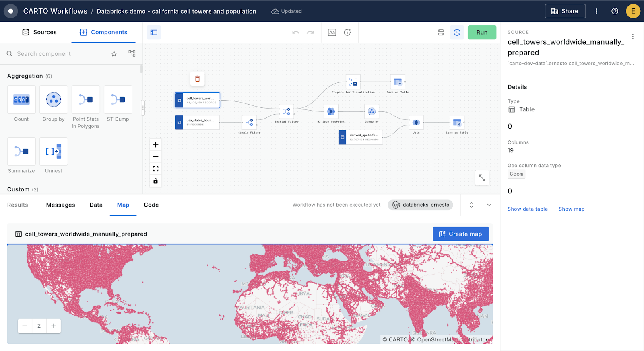Toggle the favorites star filter
The width and height of the screenshot is (644, 351).
(114, 54)
